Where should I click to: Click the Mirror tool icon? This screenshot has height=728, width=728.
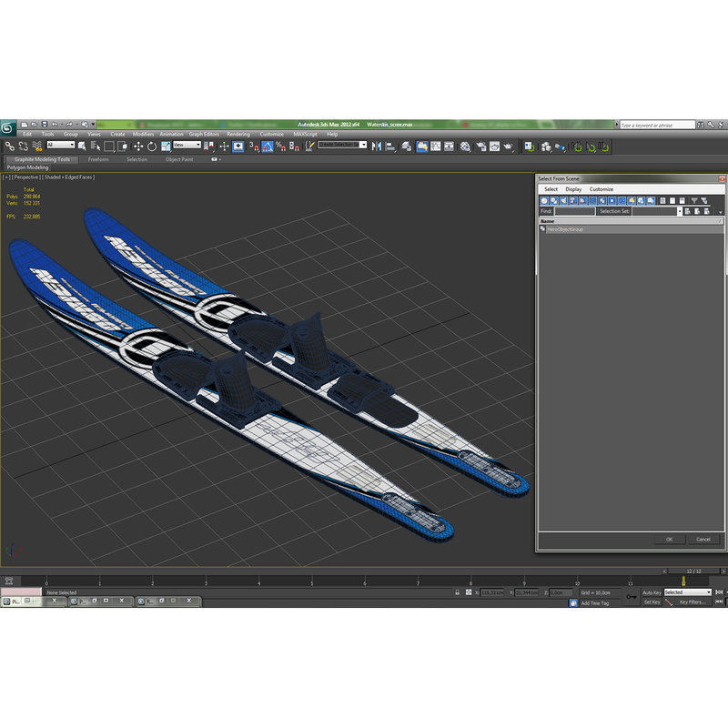pos(376,146)
